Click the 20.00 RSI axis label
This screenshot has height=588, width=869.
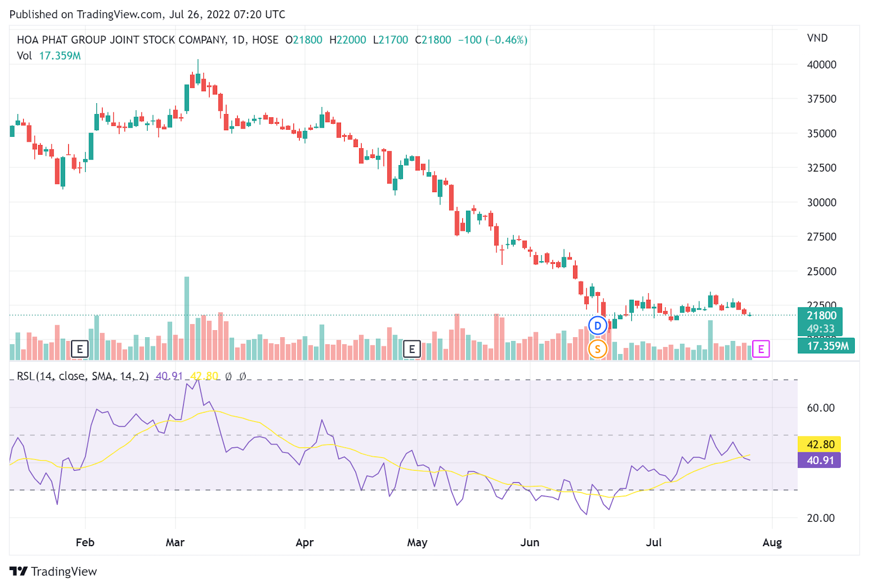click(x=821, y=518)
